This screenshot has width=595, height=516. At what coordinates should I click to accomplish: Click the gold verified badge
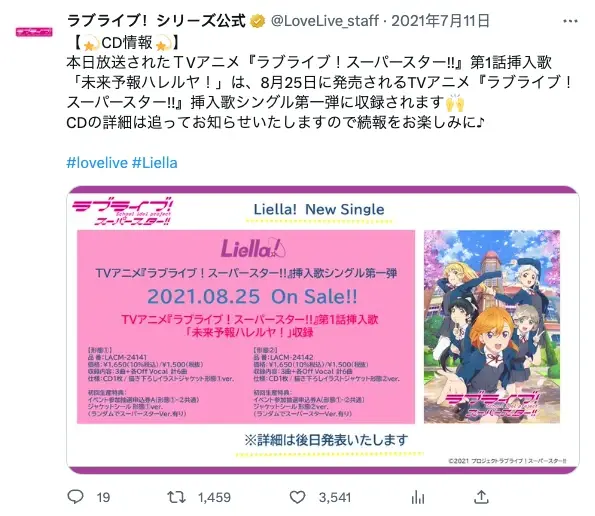[258, 21]
